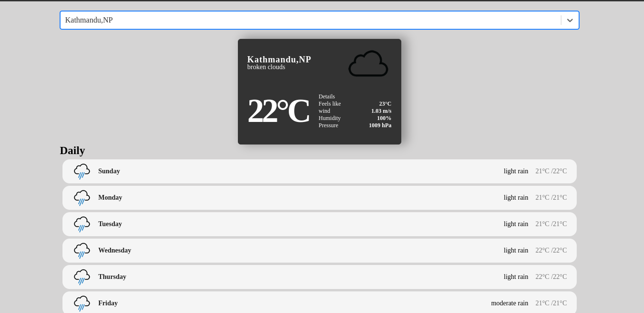Click Friday's 21°C /21°C temperature range

tap(551, 303)
